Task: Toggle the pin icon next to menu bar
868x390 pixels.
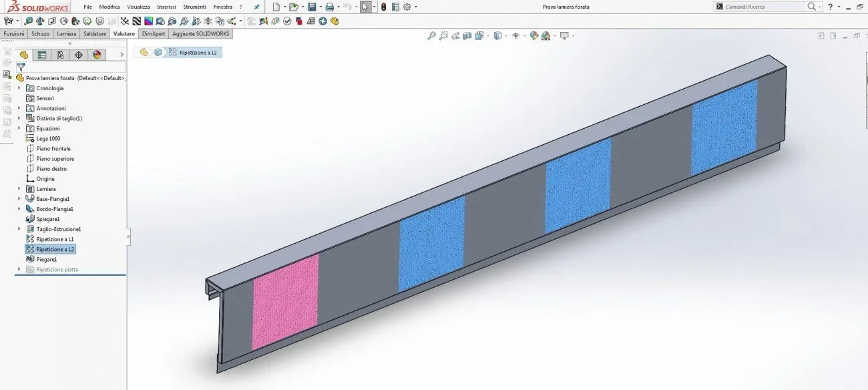Action: 257,7
